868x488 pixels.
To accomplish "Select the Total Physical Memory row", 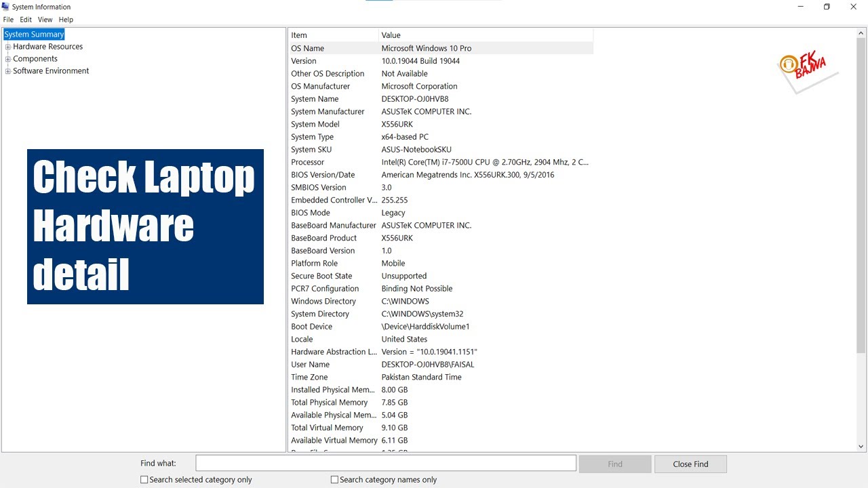I will pos(441,403).
